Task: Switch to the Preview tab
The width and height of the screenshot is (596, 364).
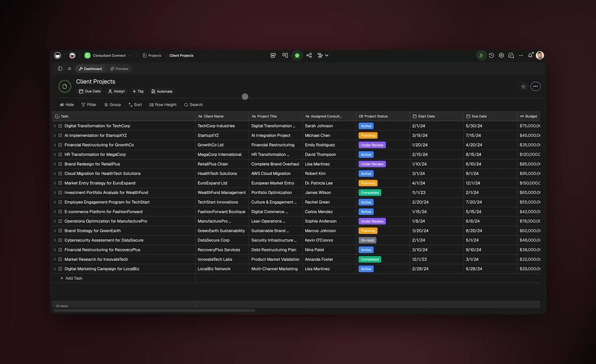Action: (119, 69)
